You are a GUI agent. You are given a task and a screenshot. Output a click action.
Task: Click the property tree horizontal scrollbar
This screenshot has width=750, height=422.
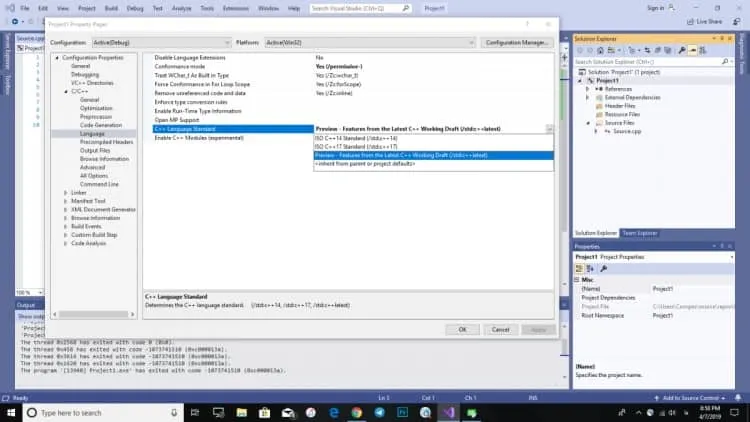tap(94, 314)
